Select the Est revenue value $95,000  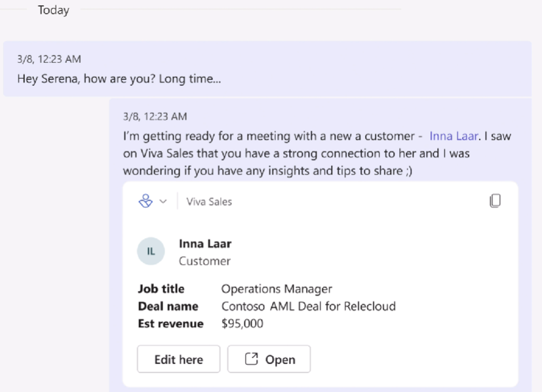(x=242, y=323)
